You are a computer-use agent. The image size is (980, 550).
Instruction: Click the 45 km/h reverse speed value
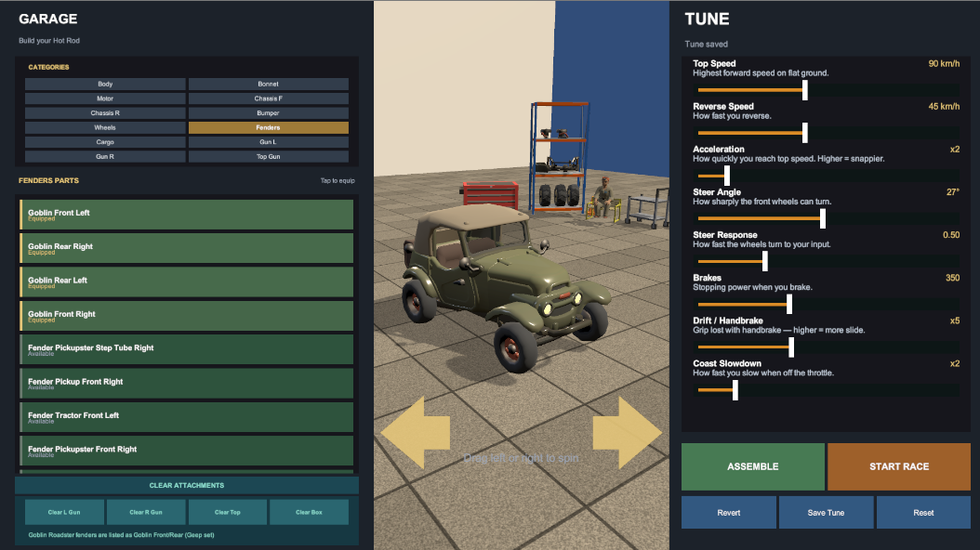click(944, 107)
